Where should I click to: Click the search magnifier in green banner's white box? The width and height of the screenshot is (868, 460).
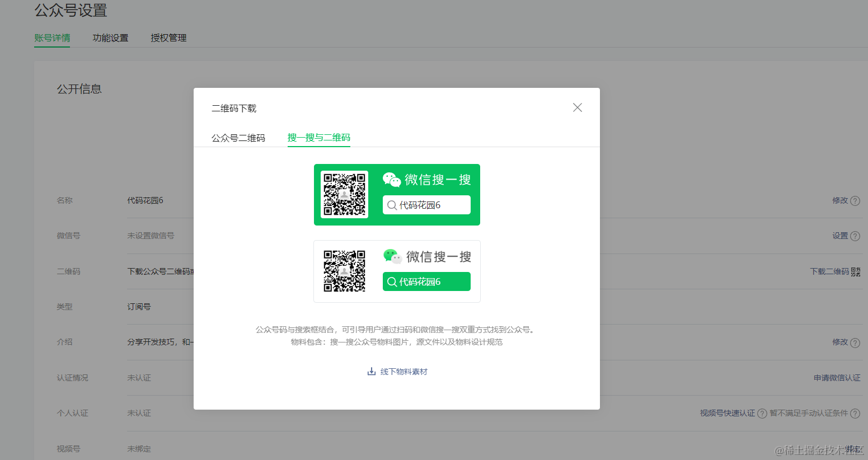pos(392,205)
